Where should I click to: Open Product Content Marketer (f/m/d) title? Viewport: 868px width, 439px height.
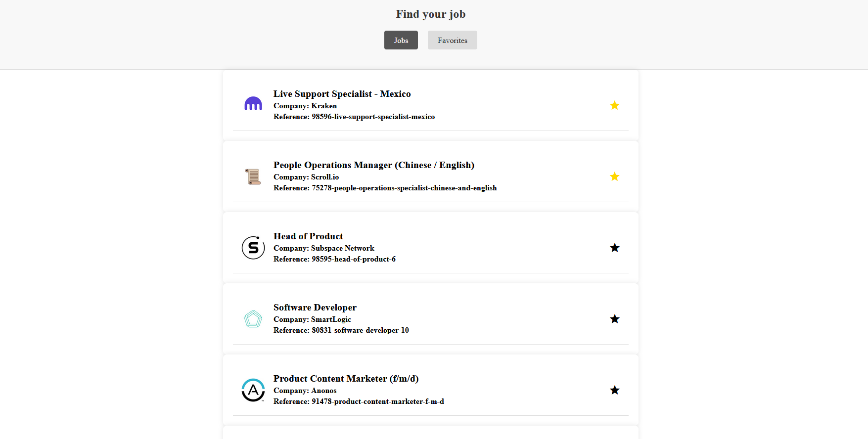tap(346, 379)
